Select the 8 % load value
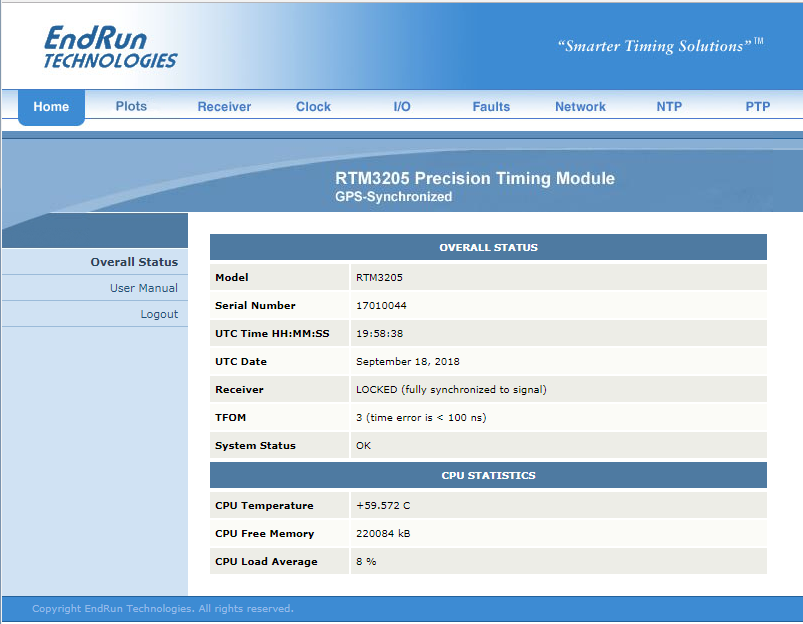The width and height of the screenshot is (803, 624). [366, 561]
